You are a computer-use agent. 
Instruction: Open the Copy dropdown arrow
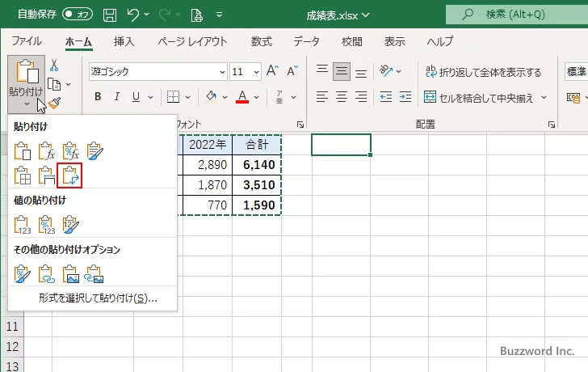click(68, 85)
